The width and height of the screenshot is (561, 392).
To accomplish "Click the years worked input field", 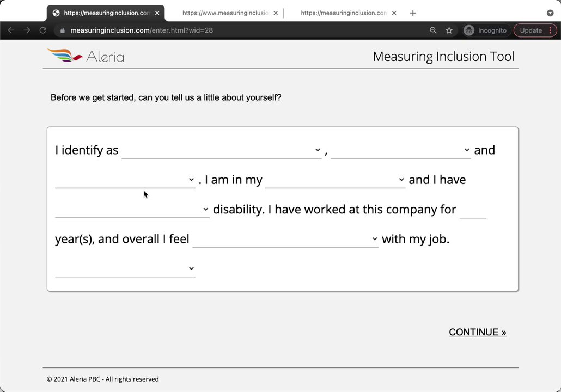I will point(472,210).
